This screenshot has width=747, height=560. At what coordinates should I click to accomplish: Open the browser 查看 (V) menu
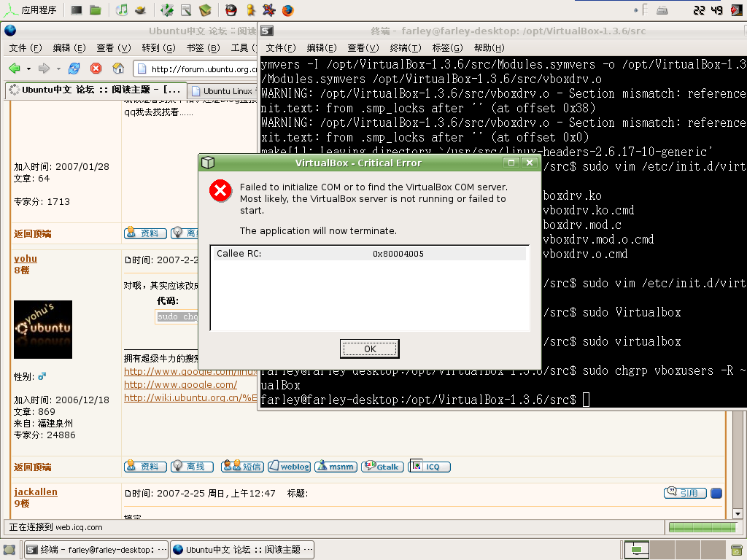(113, 48)
